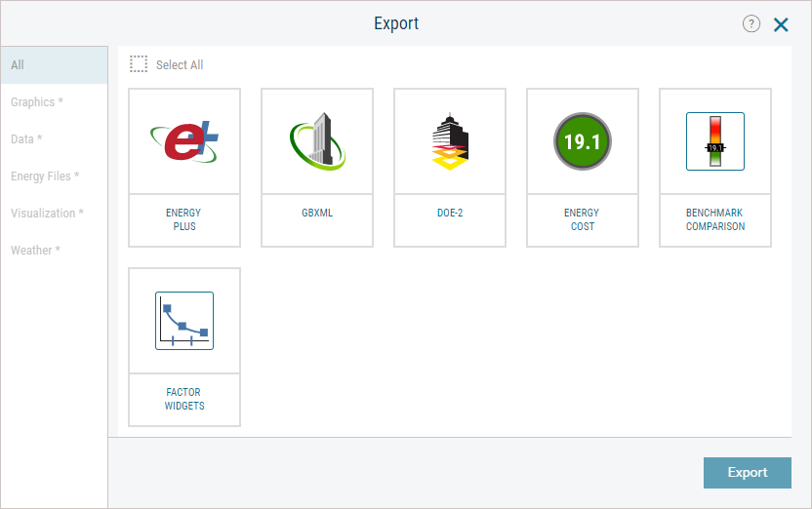Click the green 19.1 Energy Cost icon
The height and width of the screenshot is (509, 812).
583,141
